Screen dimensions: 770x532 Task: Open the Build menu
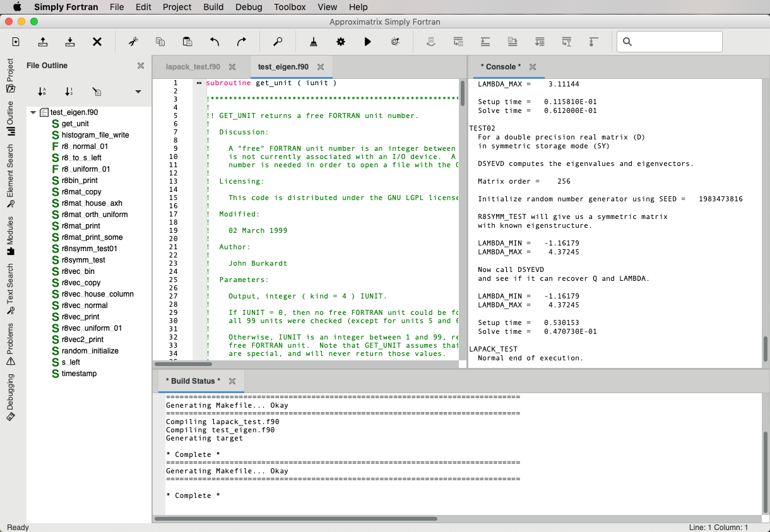[x=213, y=7]
